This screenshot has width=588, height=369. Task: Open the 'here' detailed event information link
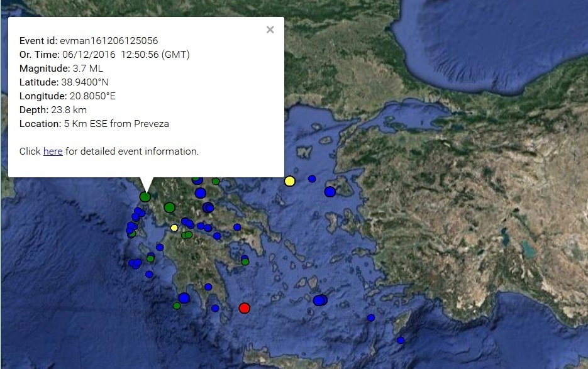(53, 151)
